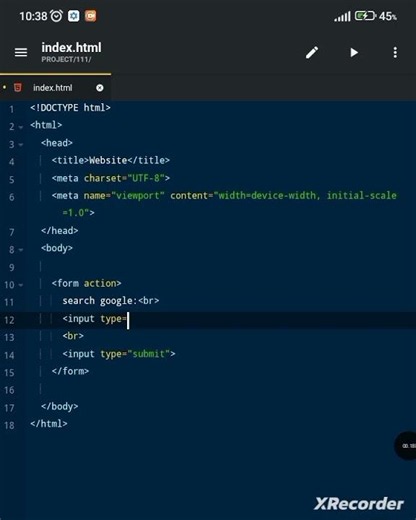Click empty line 9 in editor
The image size is (416, 520).
[x=220, y=267]
